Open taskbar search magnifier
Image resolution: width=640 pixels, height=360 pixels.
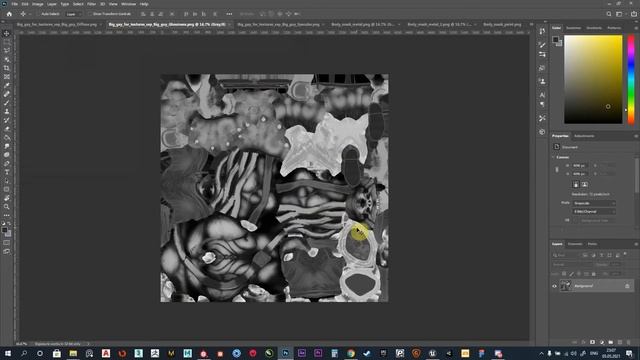point(24,353)
